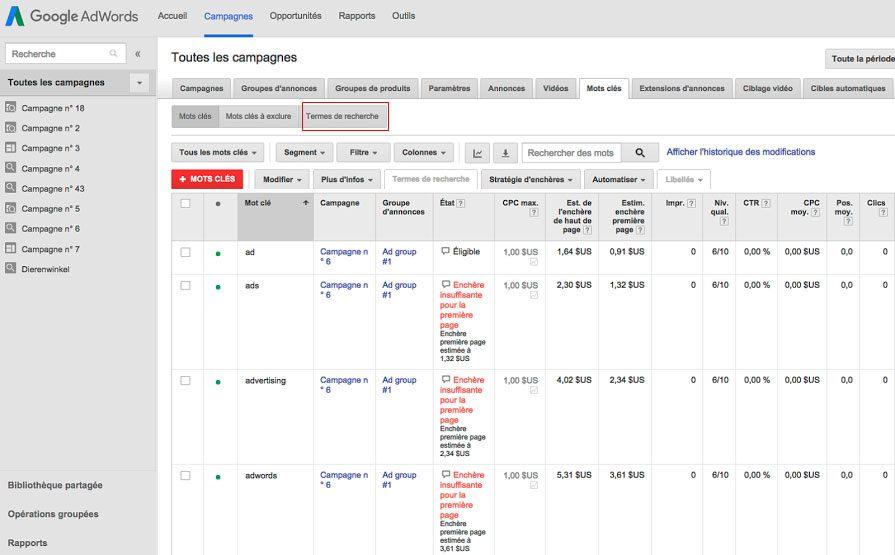Click the search magnifier in sidebar Recherche box

[114, 54]
